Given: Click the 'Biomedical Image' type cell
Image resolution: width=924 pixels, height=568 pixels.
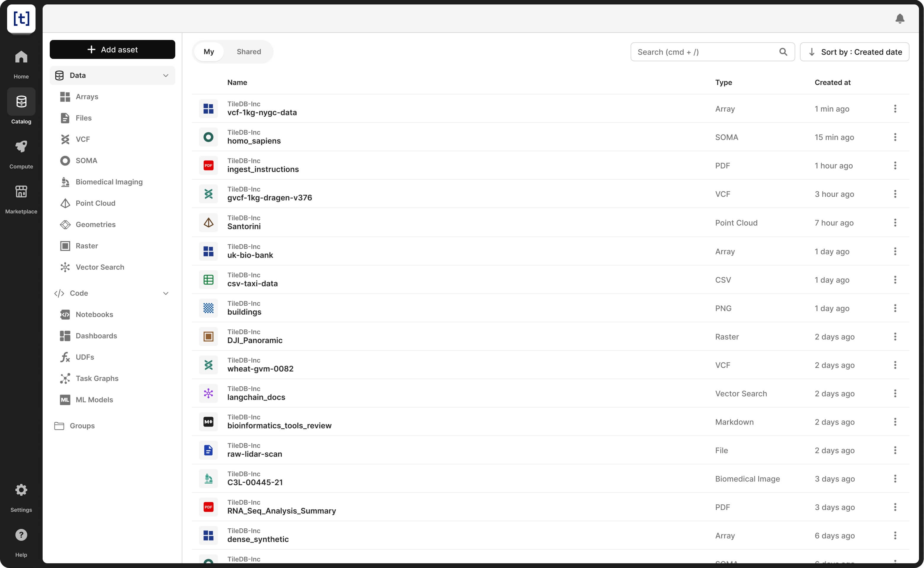Looking at the screenshot, I should (747, 479).
